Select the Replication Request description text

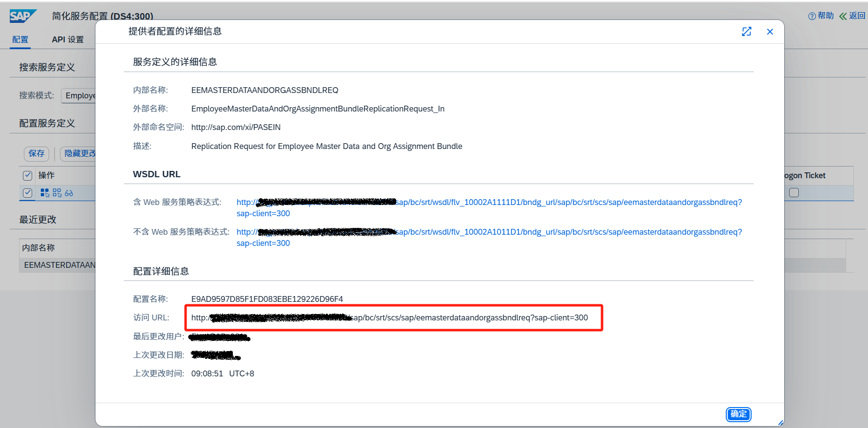click(327, 146)
